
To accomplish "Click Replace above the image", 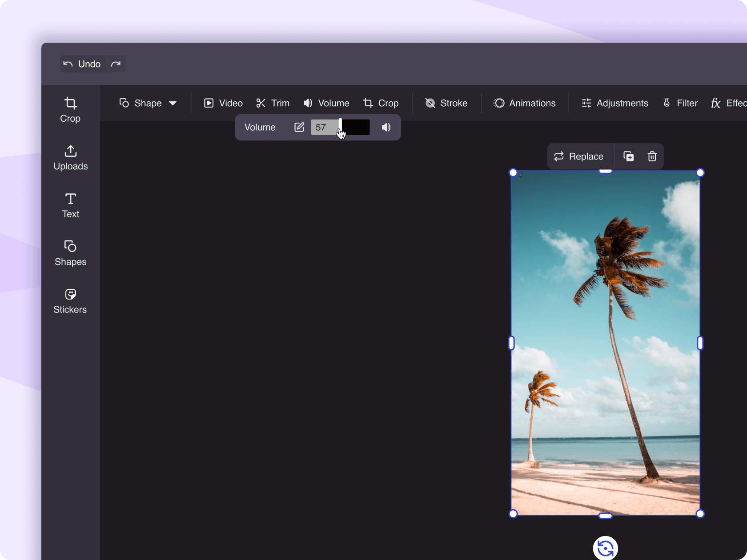I will point(579,156).
